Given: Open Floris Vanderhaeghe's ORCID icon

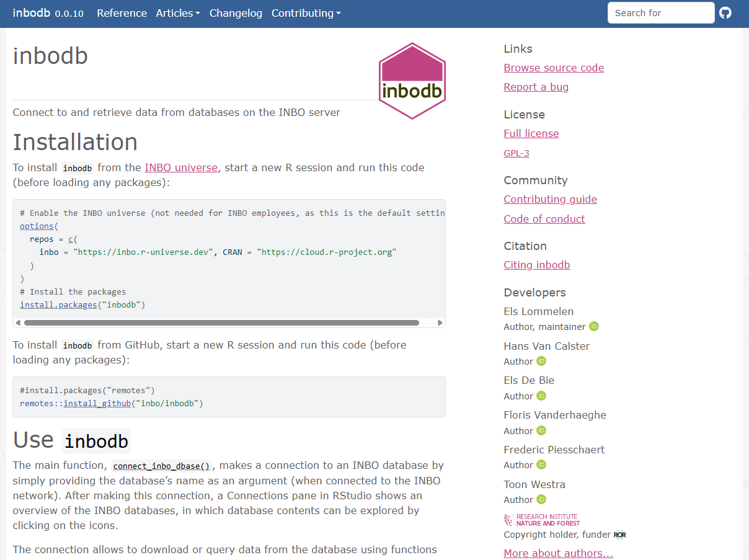Looking at the screenshot, I should pos(541,430).
